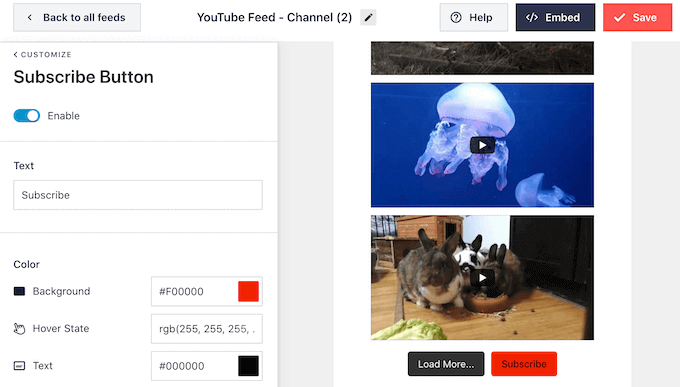
Task: Click the Background color icon
Action: pos(19,291)
